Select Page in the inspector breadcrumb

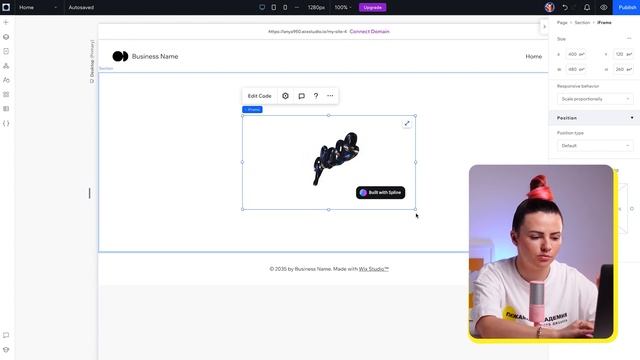[562, 22]
